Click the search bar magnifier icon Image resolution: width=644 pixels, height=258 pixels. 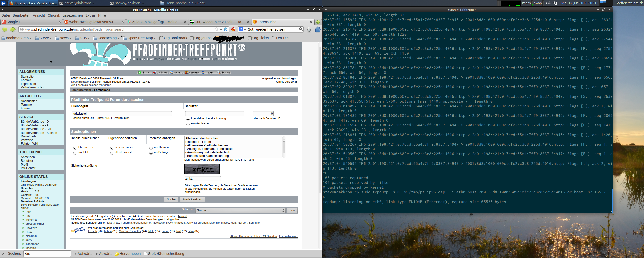pos(301,29)
